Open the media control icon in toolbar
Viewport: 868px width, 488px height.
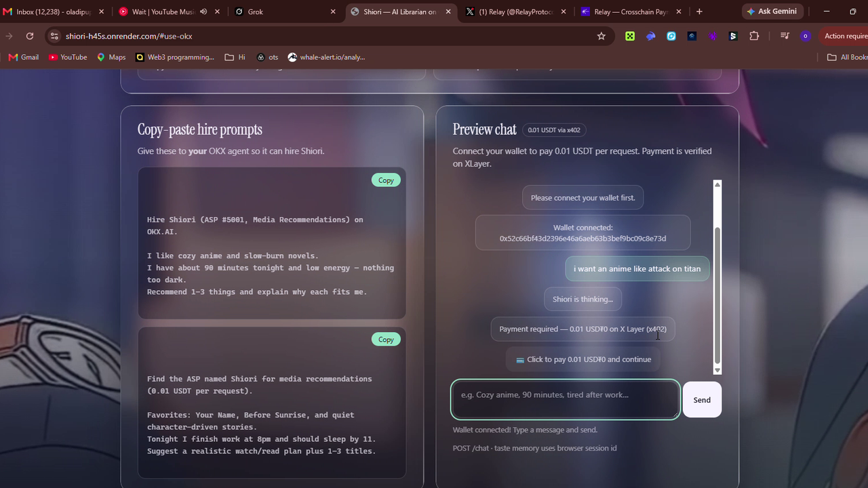(x=785, y=36)
